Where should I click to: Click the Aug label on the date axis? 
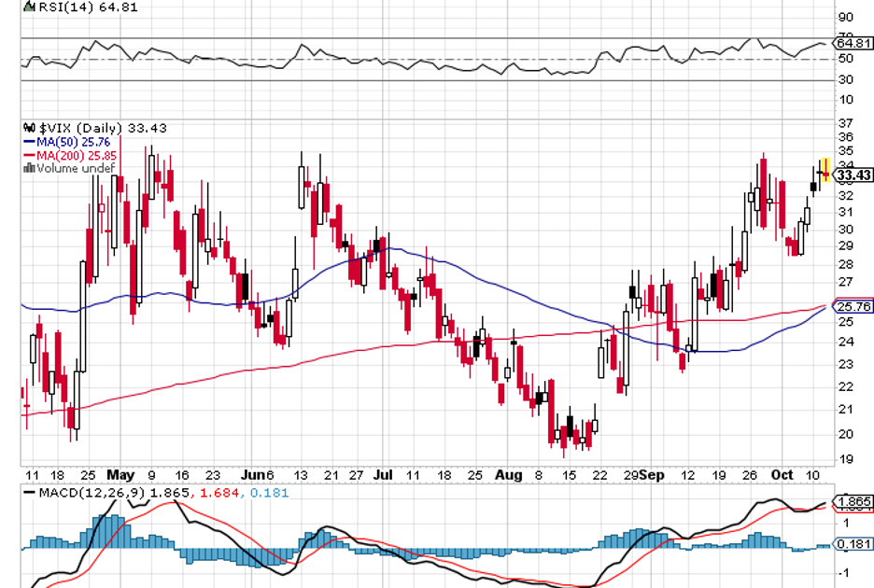click(508, 474)
